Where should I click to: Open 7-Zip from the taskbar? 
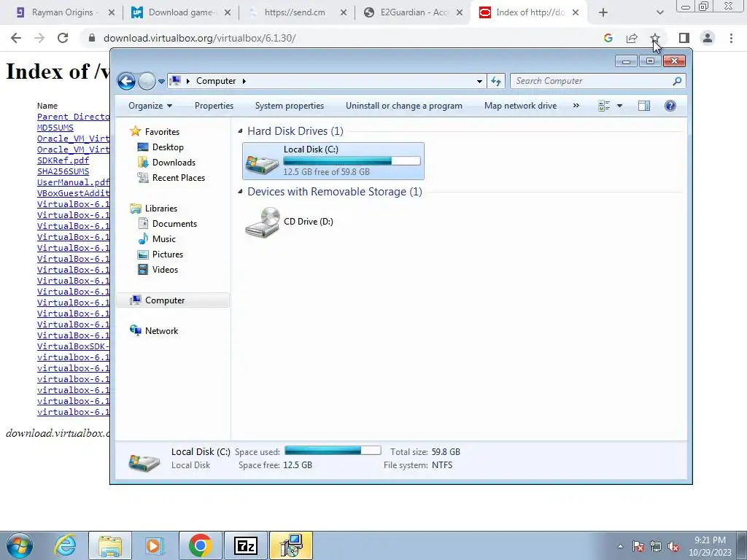(246, 545)
